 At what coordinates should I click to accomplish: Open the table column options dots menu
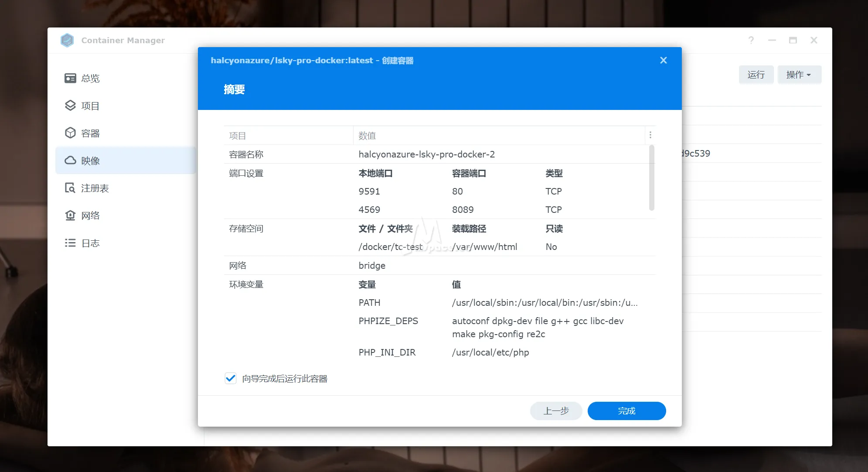tap(650, 135)
